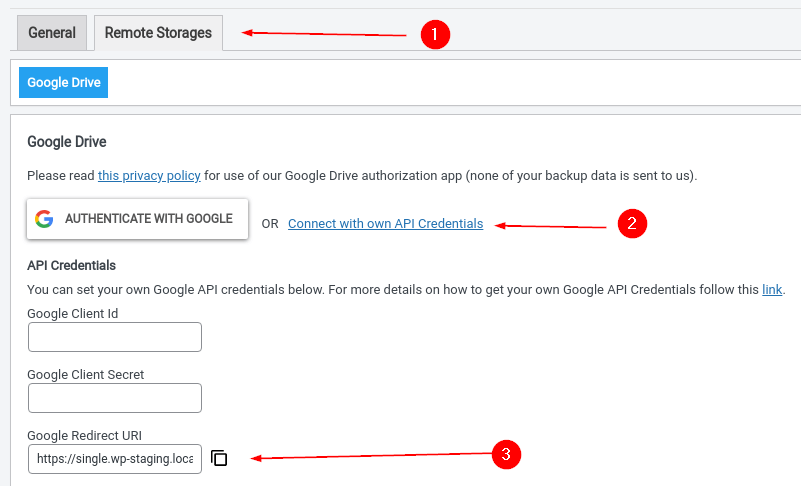Click the Google Client Id label
This screenshot has height=486, width=801.
pyautogui.click(x=73, y=313)
